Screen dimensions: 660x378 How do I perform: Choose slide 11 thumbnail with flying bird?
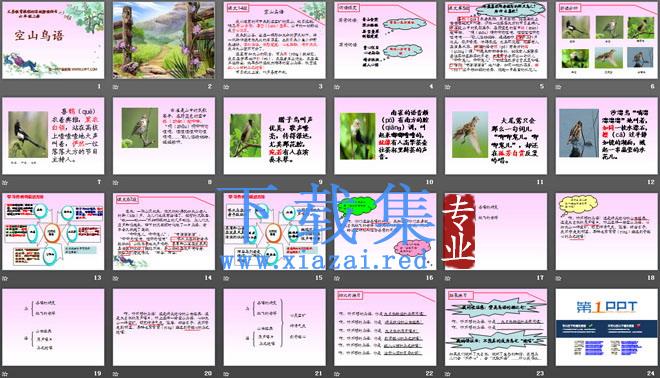coord(496,136)
